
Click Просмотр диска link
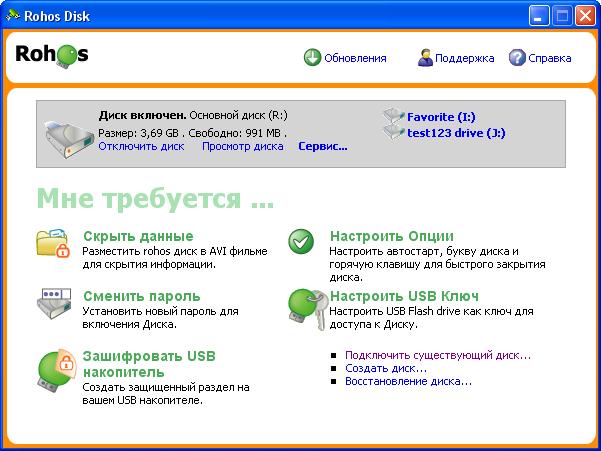(243, 146)
